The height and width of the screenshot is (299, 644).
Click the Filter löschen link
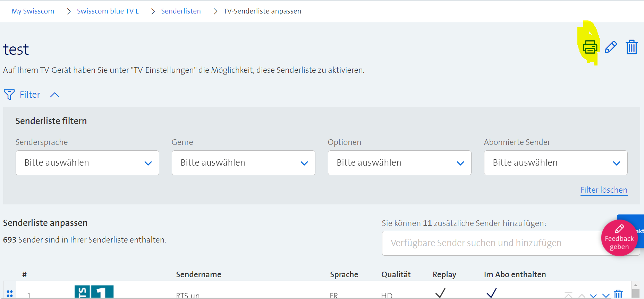point(604,190)
